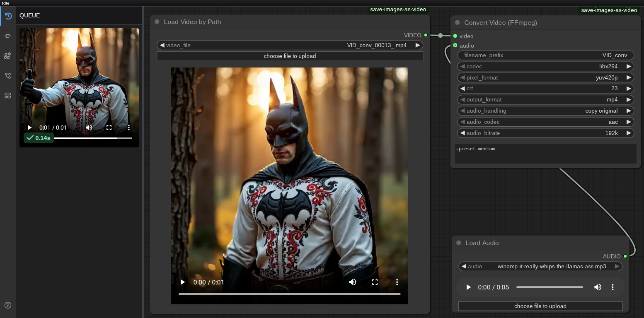Screen dimensions: 644x318
Task: Select next pixel_format with right arrow
Action: (x=629, y=77)
